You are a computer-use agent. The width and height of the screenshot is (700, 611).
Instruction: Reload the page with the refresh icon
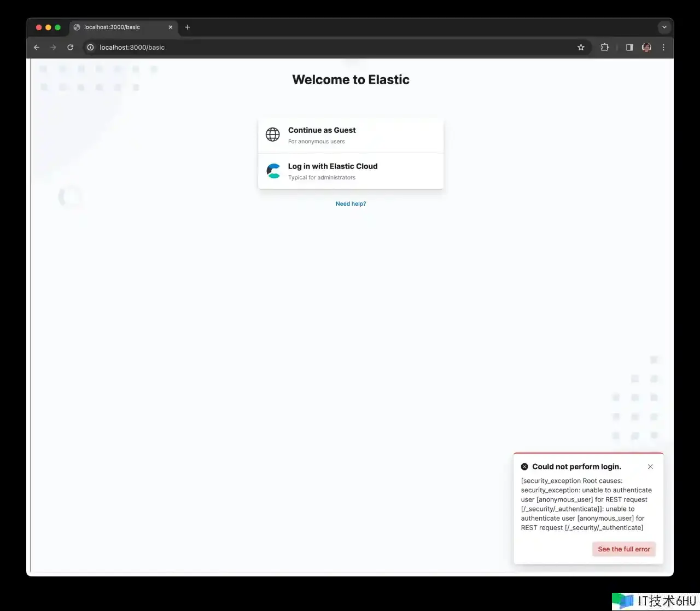(70, 48)
